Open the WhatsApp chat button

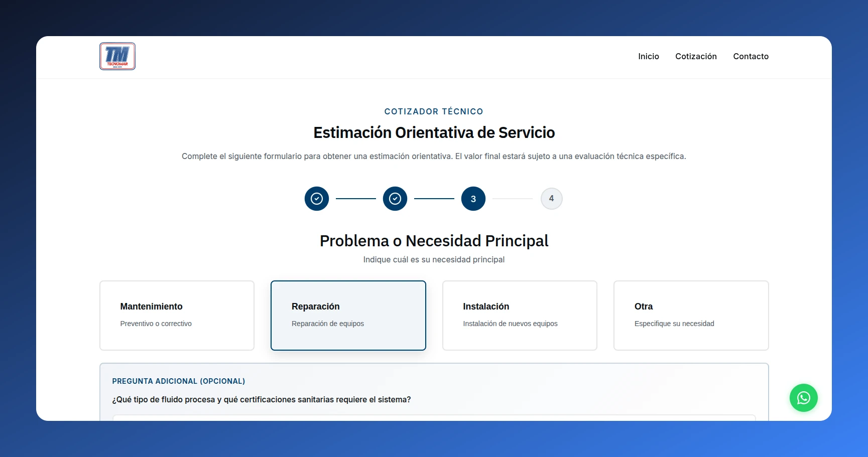tap(803, 398)
